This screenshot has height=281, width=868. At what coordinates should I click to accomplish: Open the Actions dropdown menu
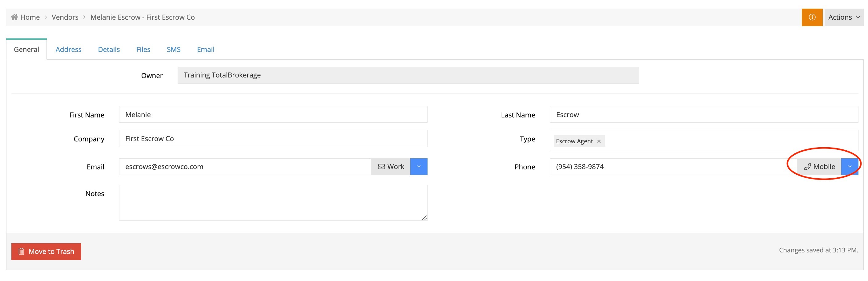pos(843,17)
